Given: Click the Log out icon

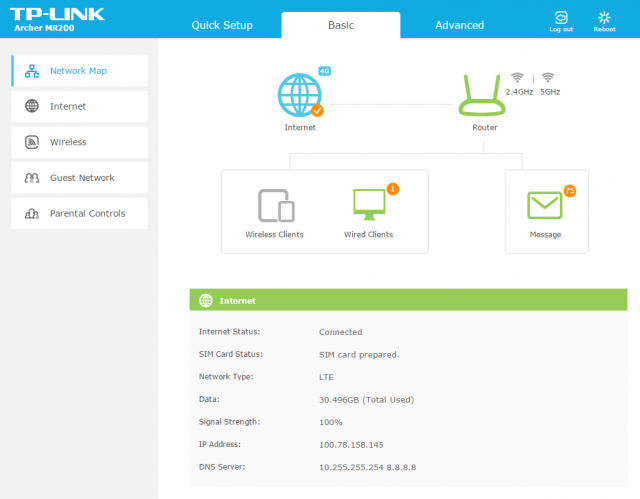Looking at the screenshot, I should pos(561,20).
